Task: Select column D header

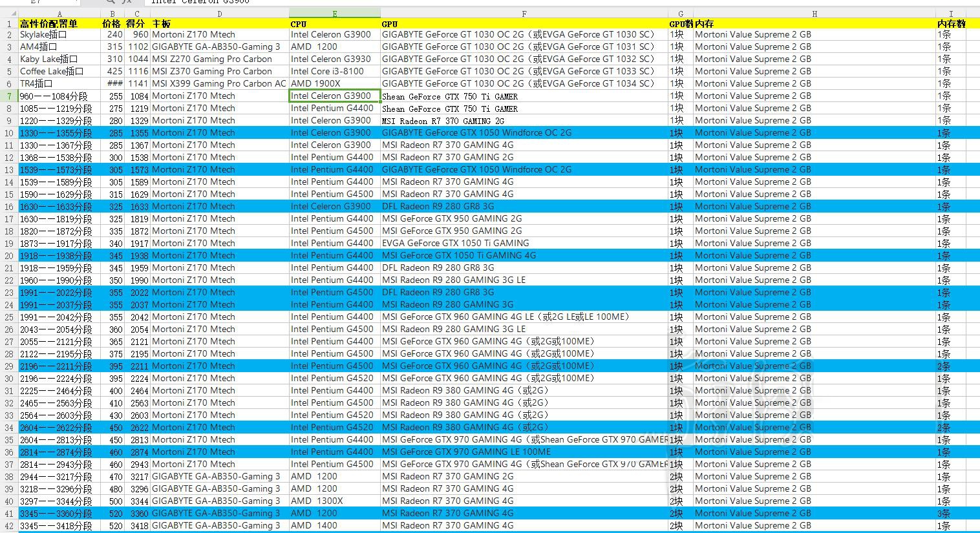Action: click(x=220, y=14)
